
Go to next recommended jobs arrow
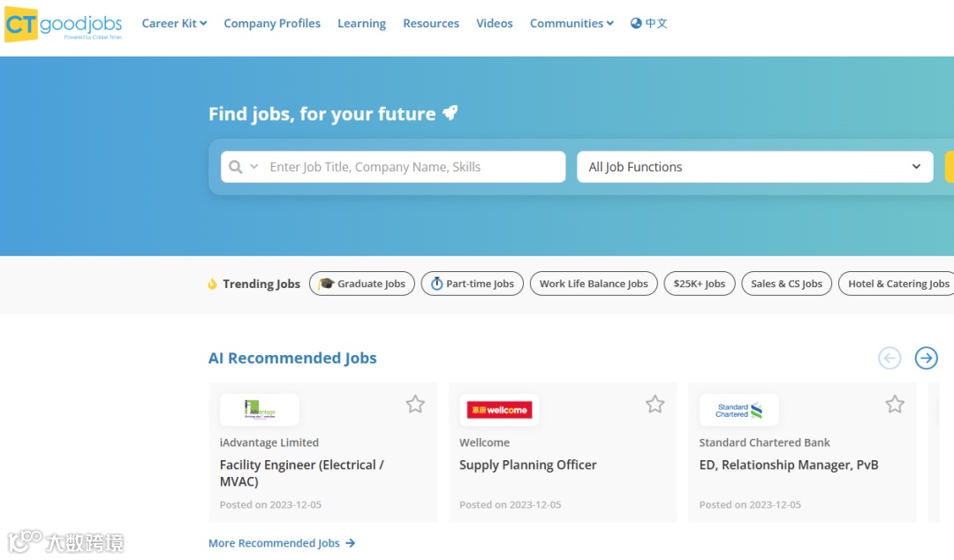point(926,358)
